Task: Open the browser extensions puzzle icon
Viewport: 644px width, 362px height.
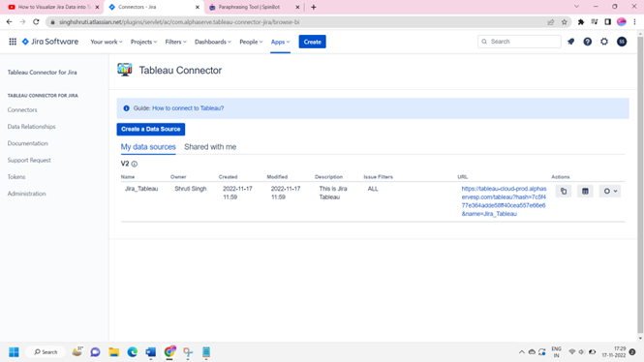Action: coord(581,22)
